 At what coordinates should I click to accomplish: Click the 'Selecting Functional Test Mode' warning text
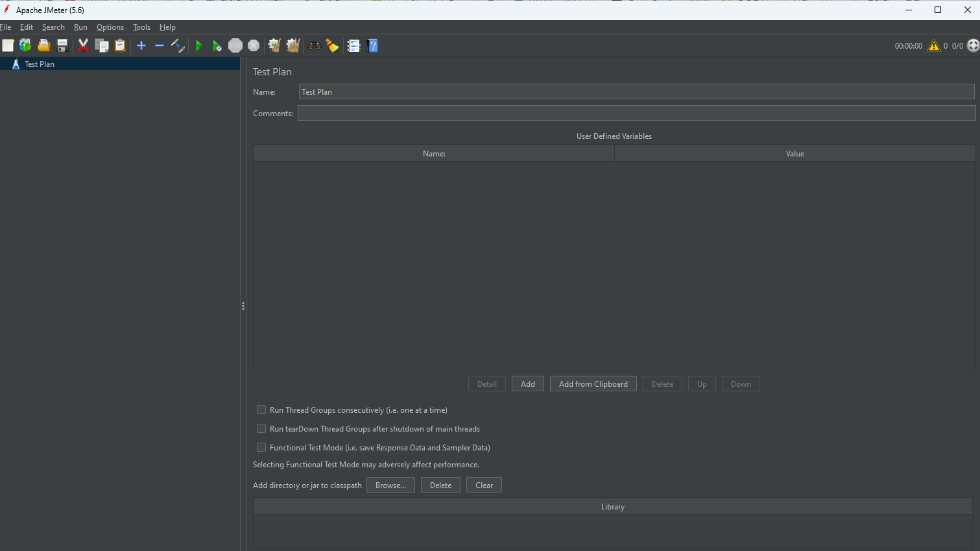[x=366, y=464]
